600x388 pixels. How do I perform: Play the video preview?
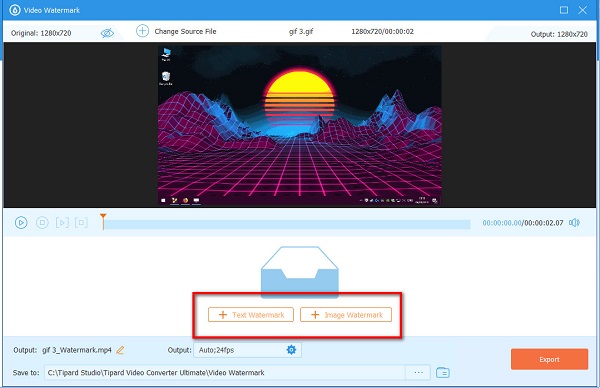pyautogui.click(x=21, y=222)
